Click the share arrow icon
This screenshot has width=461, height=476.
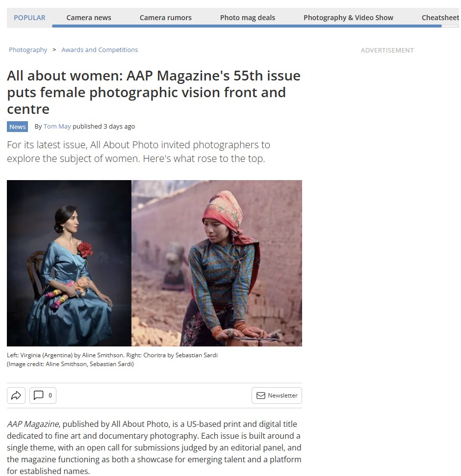16,395
